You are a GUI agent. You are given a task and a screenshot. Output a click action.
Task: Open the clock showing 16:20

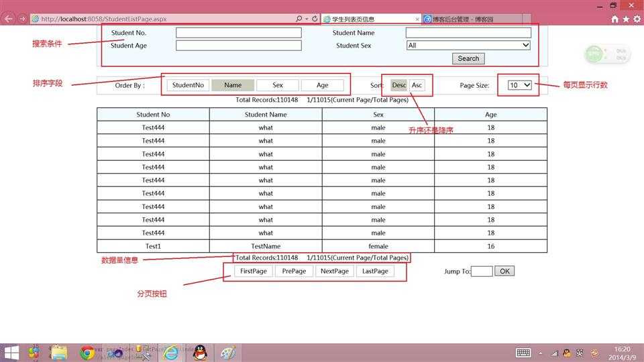(623, 353)
